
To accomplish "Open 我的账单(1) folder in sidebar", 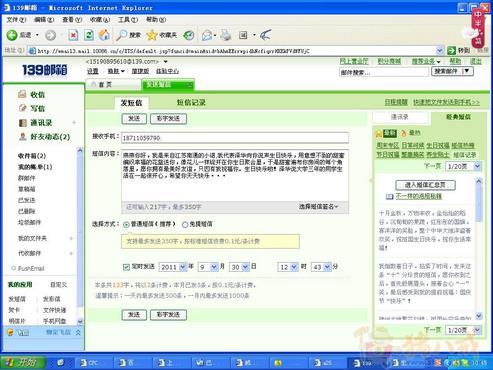I will pyautogui.click(x=35, y=167).
